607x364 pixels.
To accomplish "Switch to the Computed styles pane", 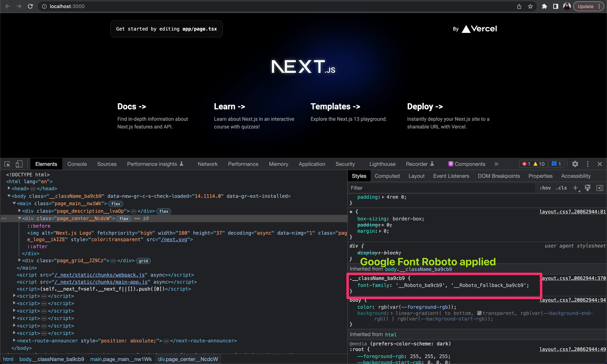I will tap(387, 176).
